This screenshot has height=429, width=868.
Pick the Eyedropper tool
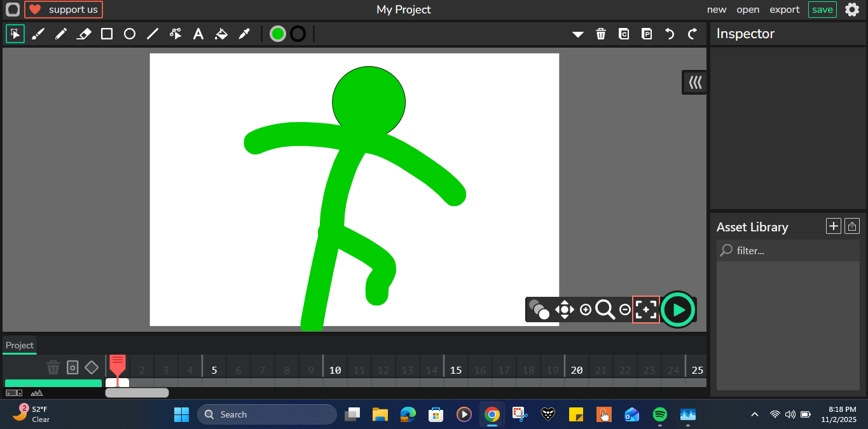point(244,34)
